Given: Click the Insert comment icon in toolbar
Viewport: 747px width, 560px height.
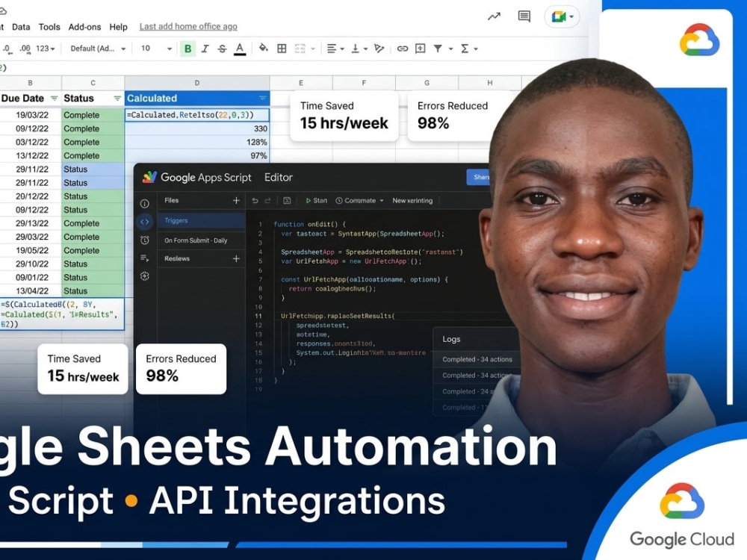Looking at the screenshot, I should tap(420, 49).
